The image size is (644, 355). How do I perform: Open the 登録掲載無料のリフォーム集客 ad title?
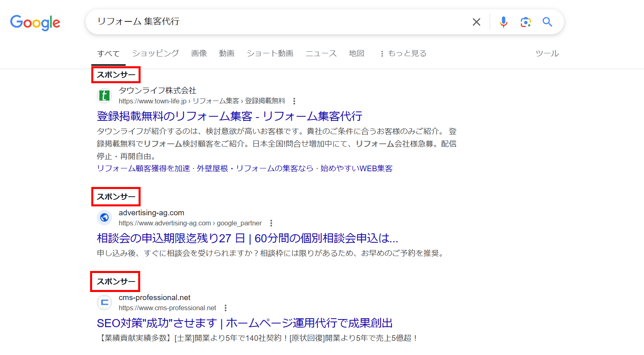pos(229,116)
